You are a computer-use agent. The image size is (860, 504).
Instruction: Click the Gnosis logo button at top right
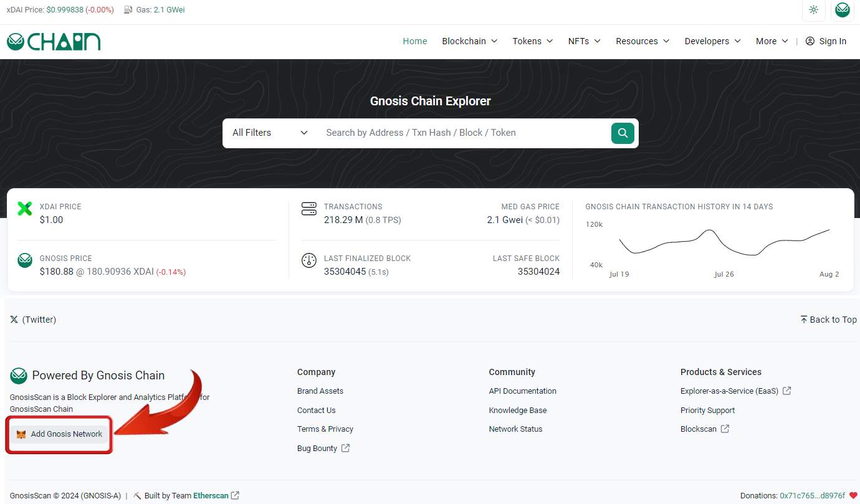843,10
